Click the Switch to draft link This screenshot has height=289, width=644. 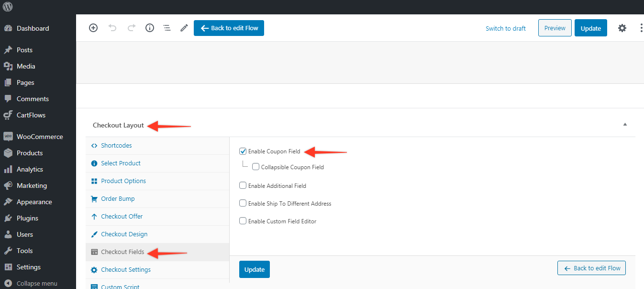pos(505,28)
